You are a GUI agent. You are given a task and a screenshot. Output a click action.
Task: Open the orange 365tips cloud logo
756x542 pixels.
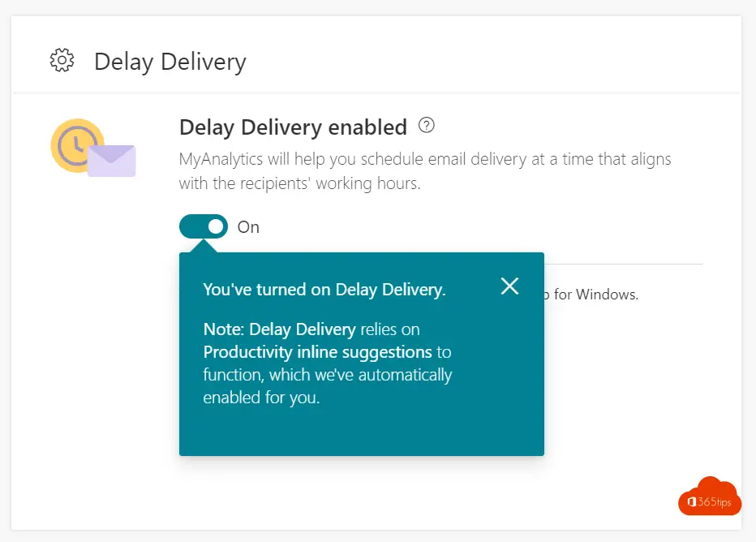(710, 497)
